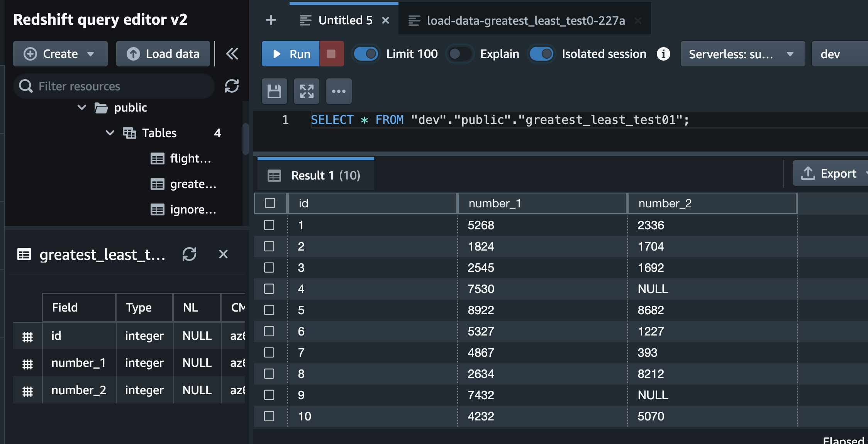Click the ignore... table icon
Image resolution: width=868 pixels, height=444 pixels.
click(157, 210)
